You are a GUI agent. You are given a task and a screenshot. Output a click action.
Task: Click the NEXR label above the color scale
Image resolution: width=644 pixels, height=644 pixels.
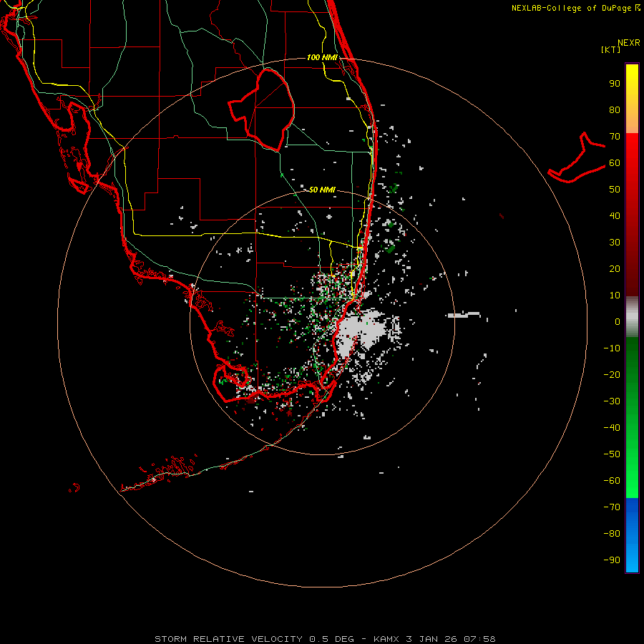(629, 43)
